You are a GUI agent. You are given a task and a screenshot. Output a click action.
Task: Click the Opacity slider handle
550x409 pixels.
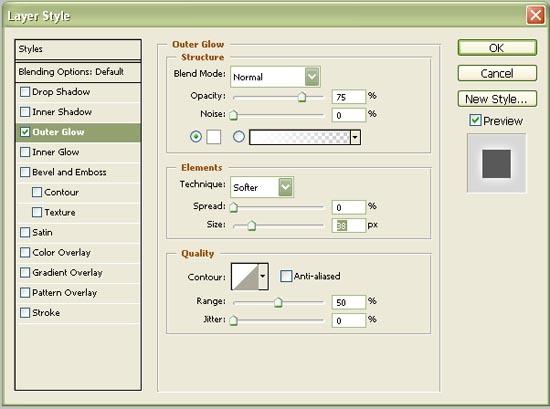302,96
